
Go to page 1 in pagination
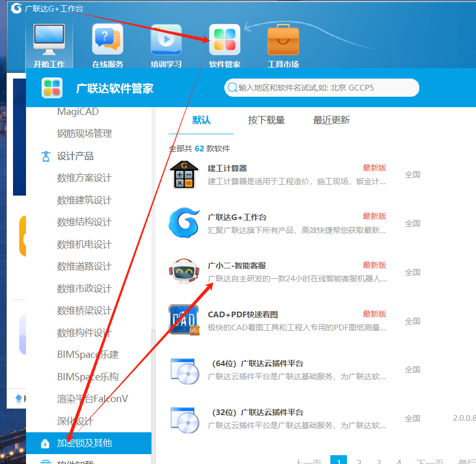coord(339,460)
